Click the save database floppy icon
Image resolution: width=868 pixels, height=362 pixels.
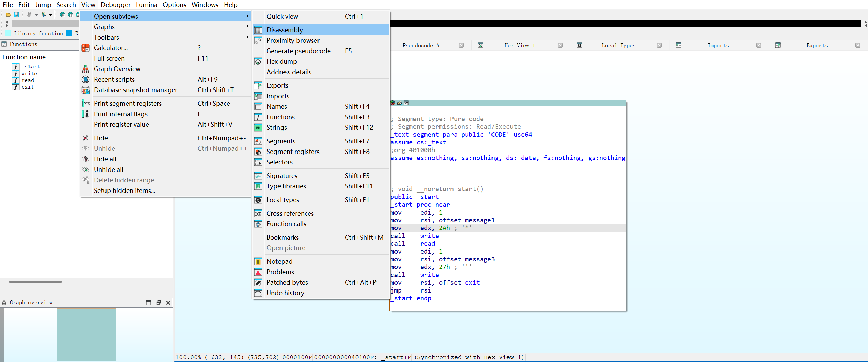point(16,15)
